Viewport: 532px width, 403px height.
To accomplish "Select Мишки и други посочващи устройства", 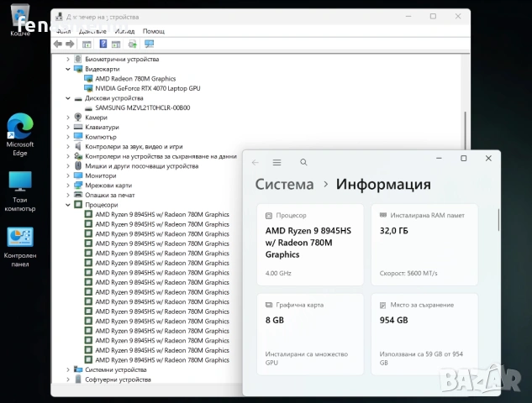I will pos(141,166).
